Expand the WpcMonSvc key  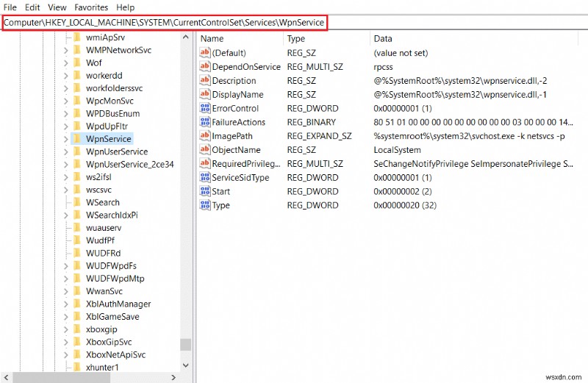[x=66, y=101]
